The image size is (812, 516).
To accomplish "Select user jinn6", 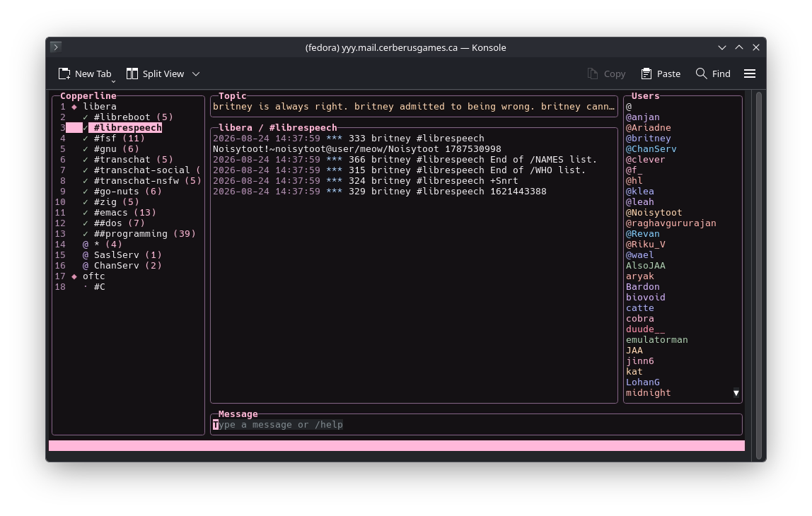I will (639, 361).
